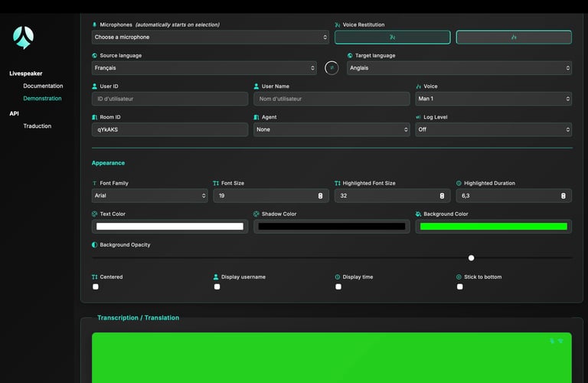Click the Livespeaker logo in the sidebar
The width and height of the screenshot is (588, 383).
pyautogui.click(x=23, y=37)
